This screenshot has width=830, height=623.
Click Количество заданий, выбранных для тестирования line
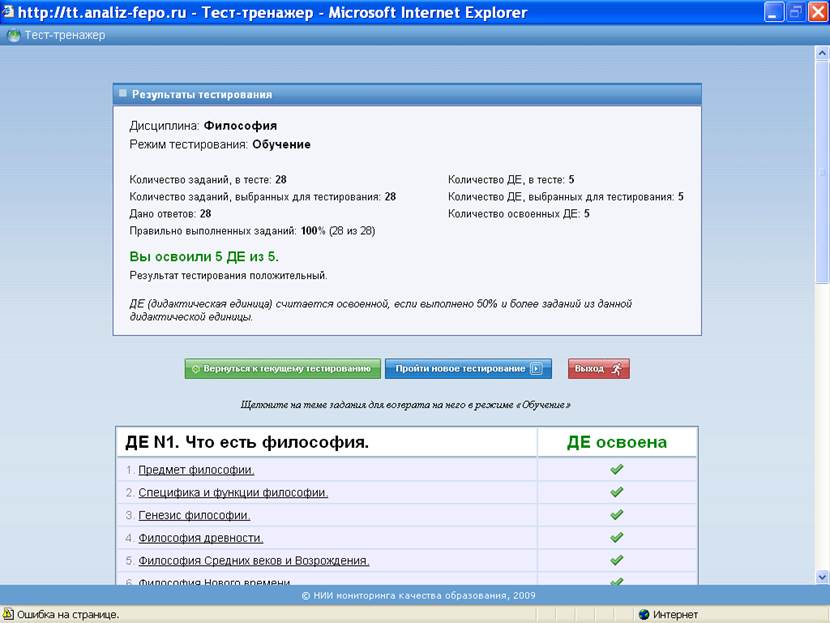click(x=263, y=197)
